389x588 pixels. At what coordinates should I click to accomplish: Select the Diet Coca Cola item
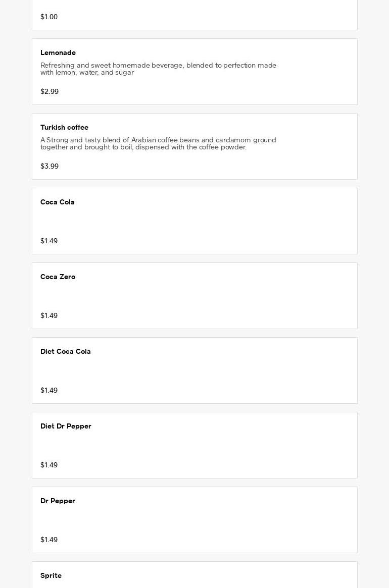(x=194, y=370)
